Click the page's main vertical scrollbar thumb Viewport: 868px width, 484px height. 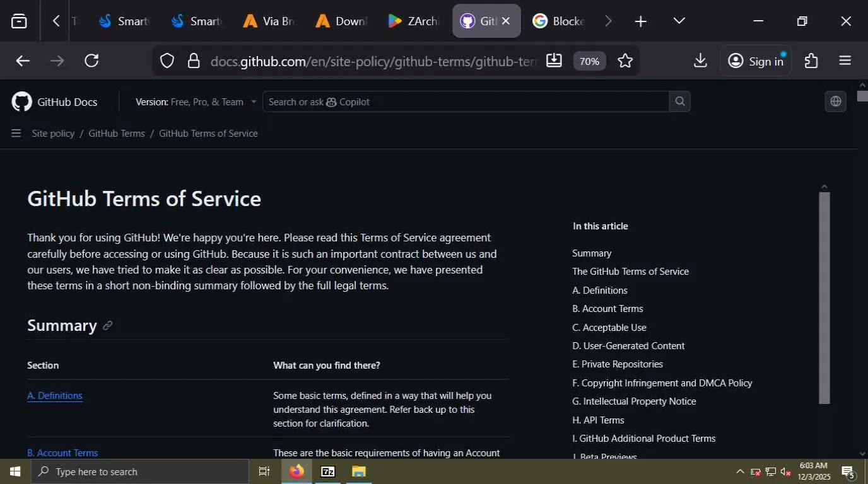point(862,96)
